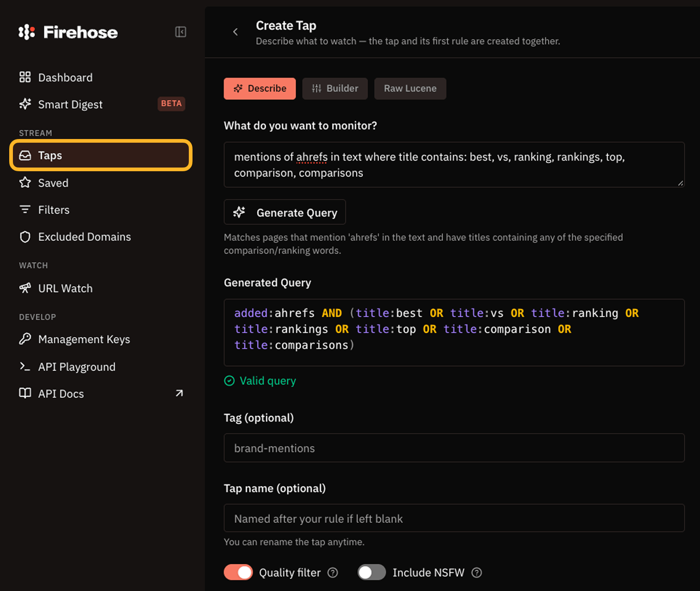Image resolution: width=700 pixels, height=591 pixels.
Task: Click the Excluded Domains shield icon
Action: (25, 237)
